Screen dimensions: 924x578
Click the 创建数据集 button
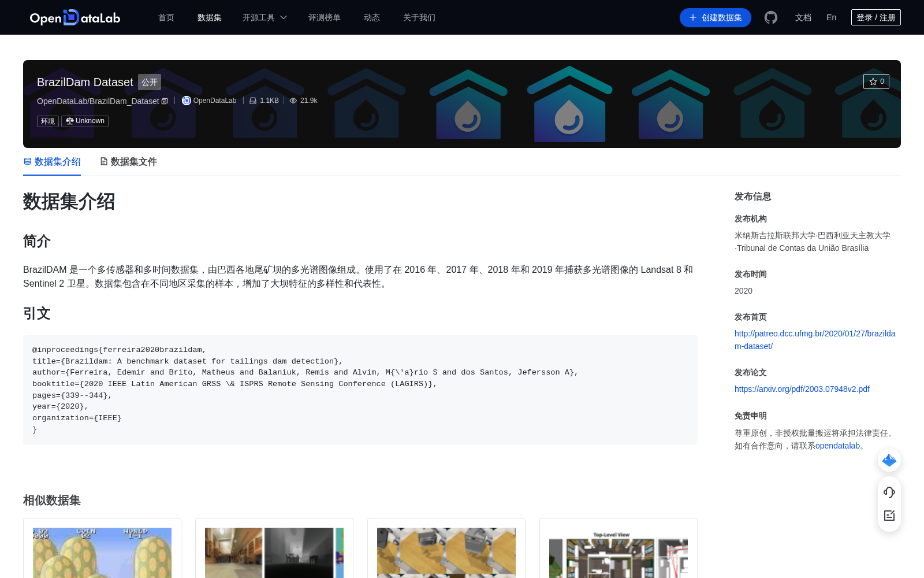coord(716,17)
